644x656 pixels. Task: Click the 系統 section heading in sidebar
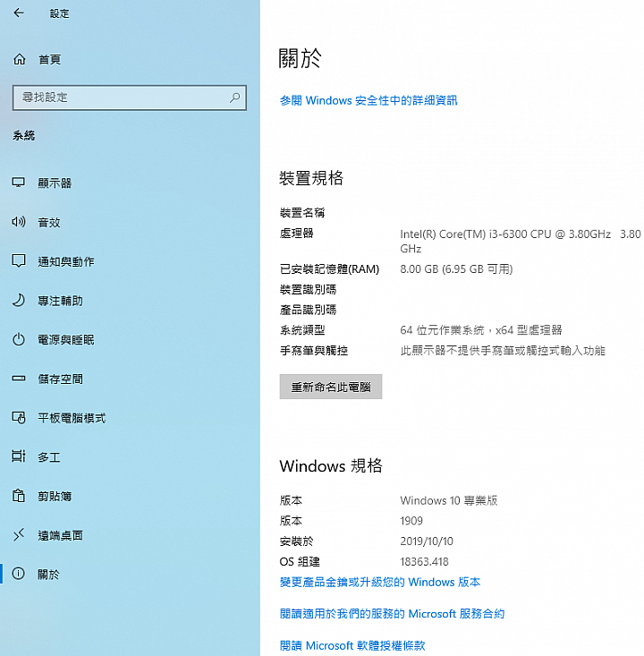[24, 135]
